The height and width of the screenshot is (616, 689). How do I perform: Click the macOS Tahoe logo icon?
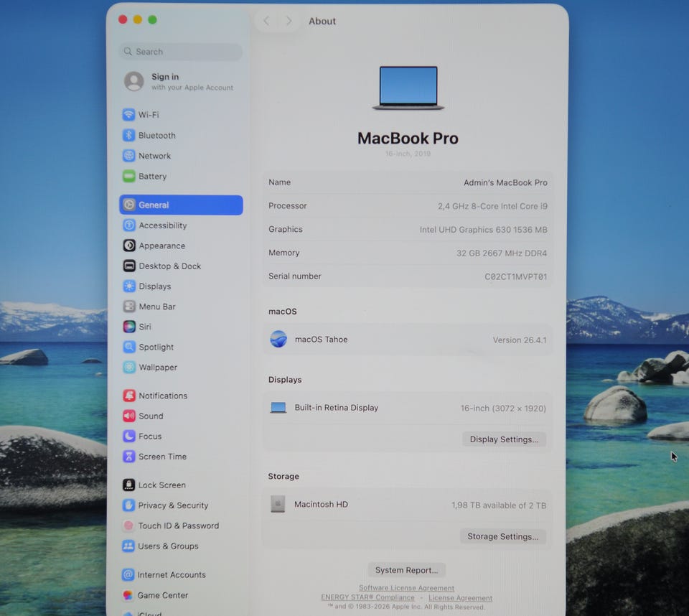point(278,340)
